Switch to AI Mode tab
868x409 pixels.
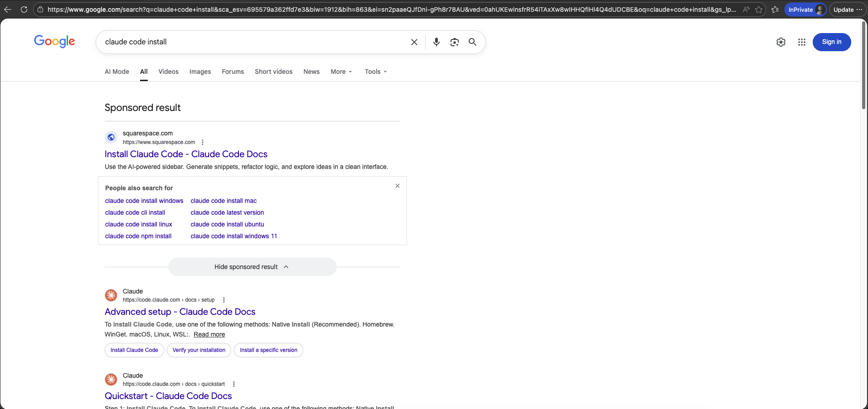point(117,72)
